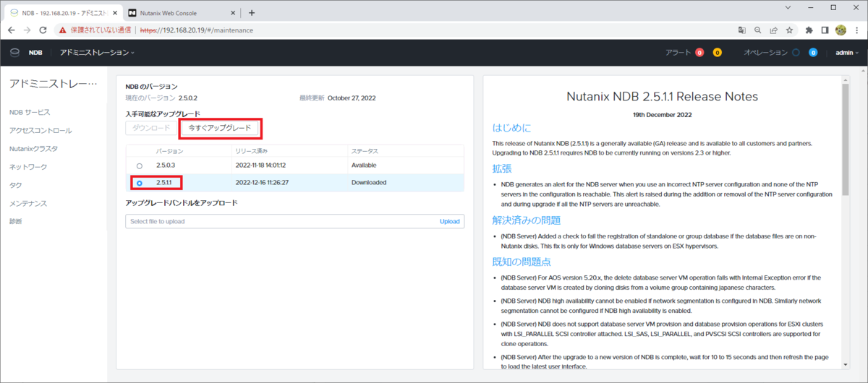Click the Nutanix NDB 2.5.1.1 Release Notes heading

point(663,96)
